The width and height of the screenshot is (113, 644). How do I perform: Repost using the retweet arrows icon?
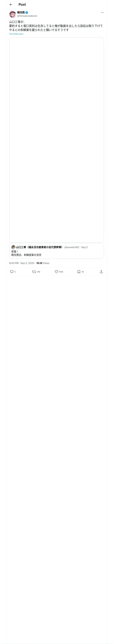pos(34,272)
